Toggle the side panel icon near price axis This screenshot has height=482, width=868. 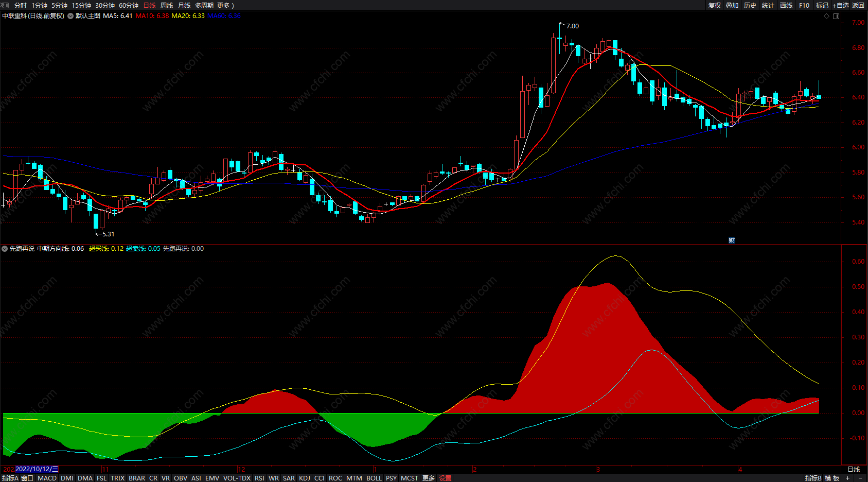coord(836,16)
